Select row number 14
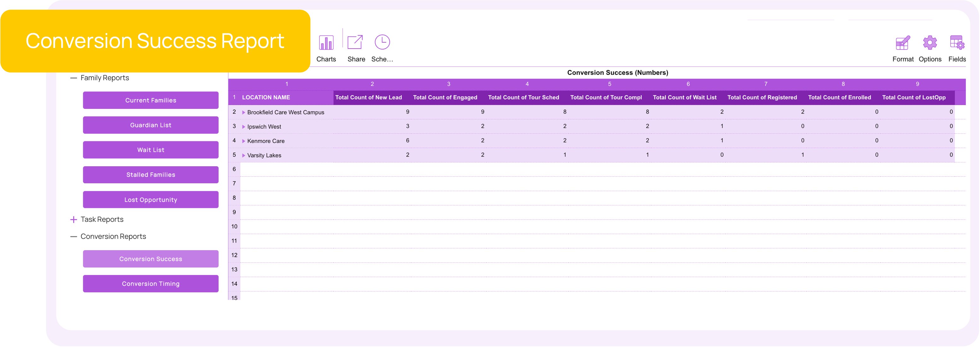The height and width of the screenshot is (347, 980). 234,284
